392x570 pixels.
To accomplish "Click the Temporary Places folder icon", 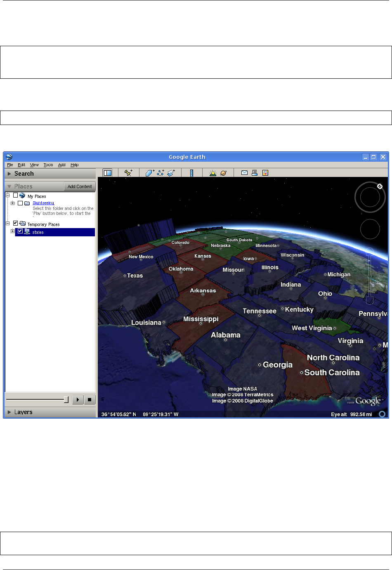I will point(23,224).
